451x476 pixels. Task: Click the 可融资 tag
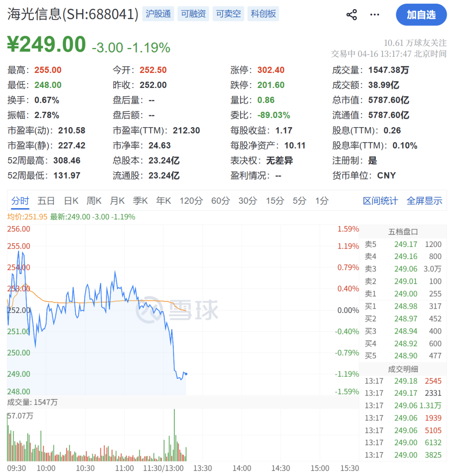(x=193, y=14)
